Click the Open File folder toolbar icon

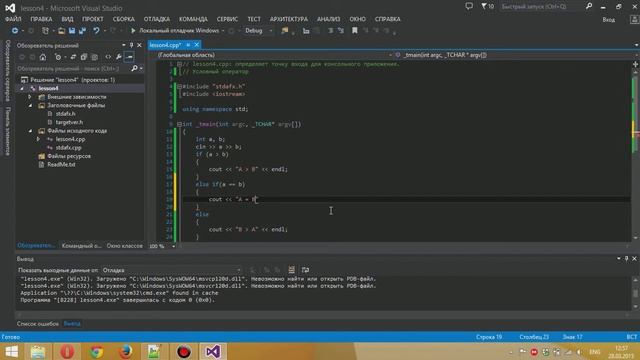(x=61, y=31)
